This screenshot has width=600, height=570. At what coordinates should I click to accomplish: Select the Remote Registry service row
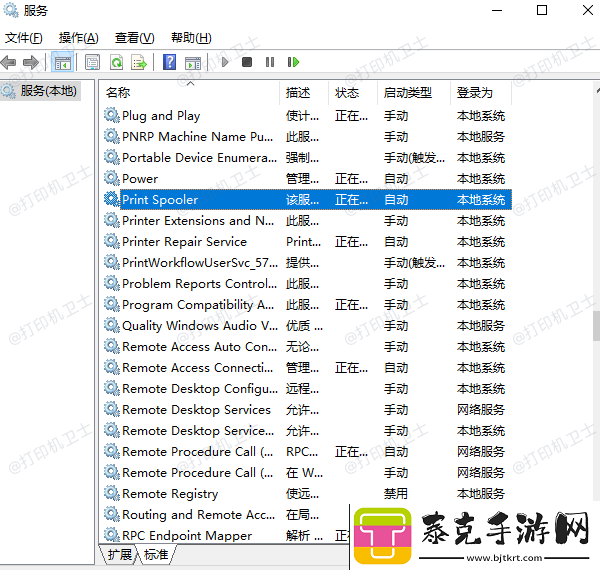(x=169, y=494)
